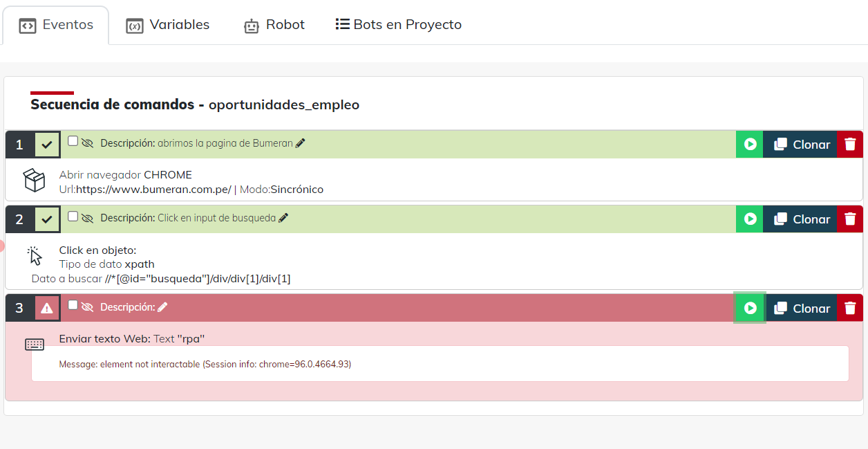Toggle hidden-eye icon on command 2
The height and width of the screenshot is (449, 868).
point(87,218)
